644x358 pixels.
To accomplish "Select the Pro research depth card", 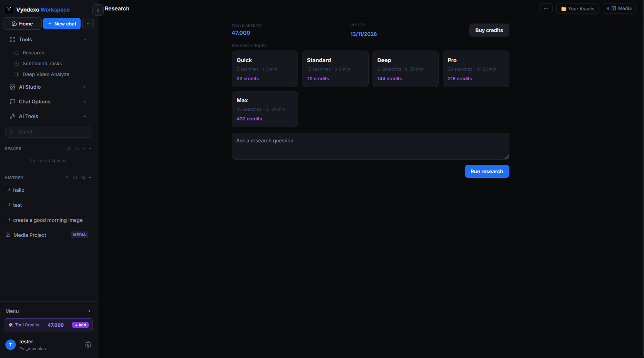I will [476, 69].
